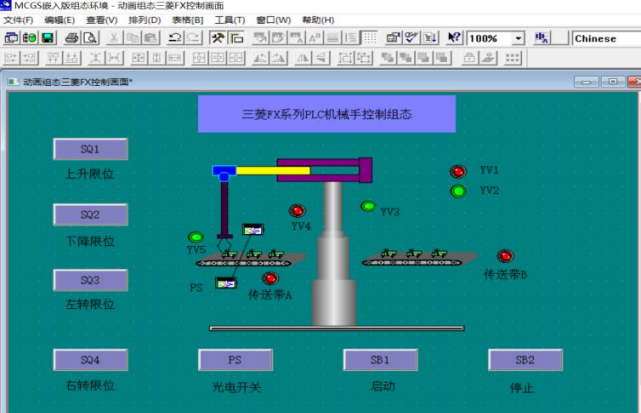Click the equal width icon
This screenshot has width=641, height=413.
point(175,58)
